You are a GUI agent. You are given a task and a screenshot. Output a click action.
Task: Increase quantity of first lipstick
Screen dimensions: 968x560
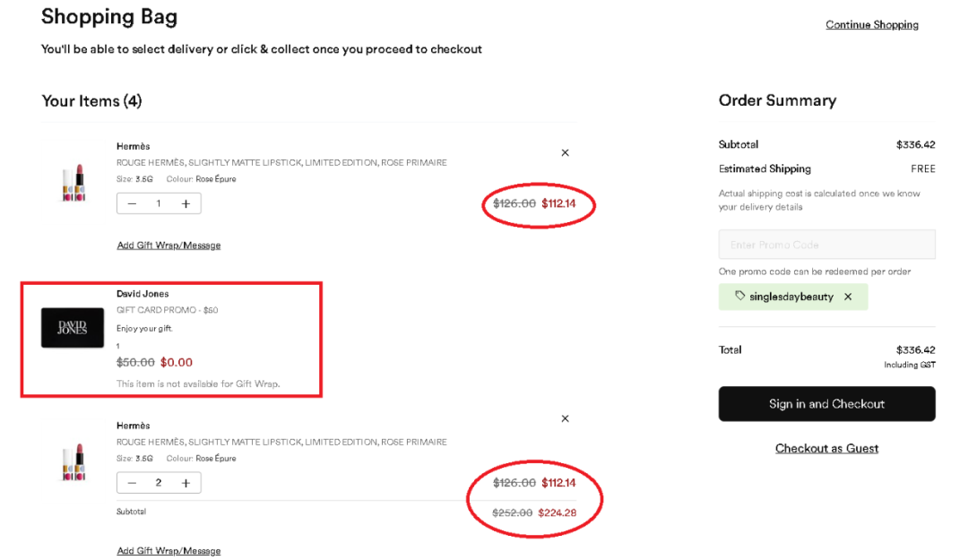point(186,203)
